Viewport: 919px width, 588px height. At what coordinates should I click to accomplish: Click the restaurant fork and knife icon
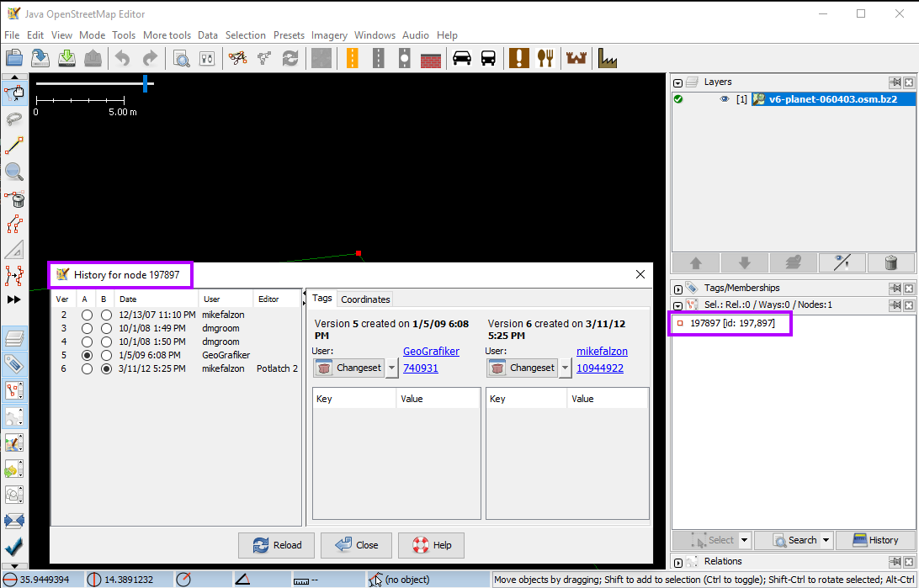pyautogui.click(x=546, y=58)
